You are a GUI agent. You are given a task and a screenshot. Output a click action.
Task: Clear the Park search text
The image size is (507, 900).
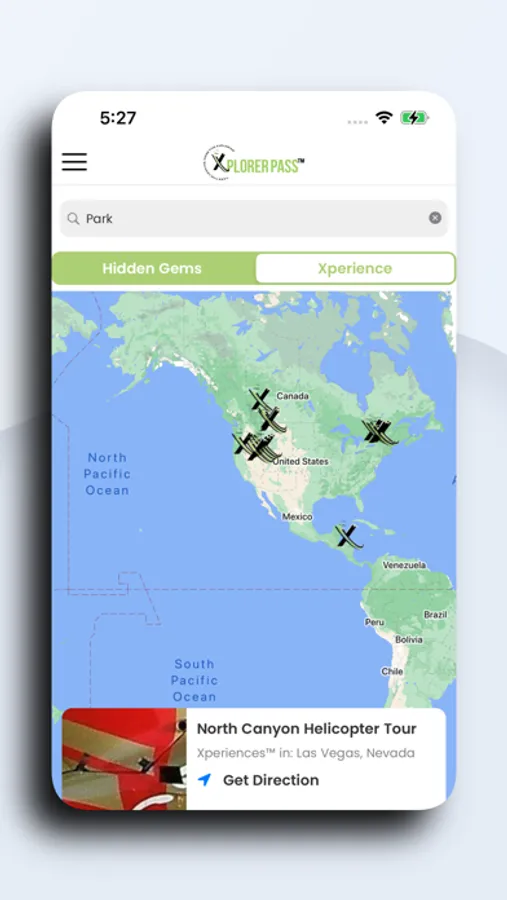pyautogui.click(x=435, y=218)
